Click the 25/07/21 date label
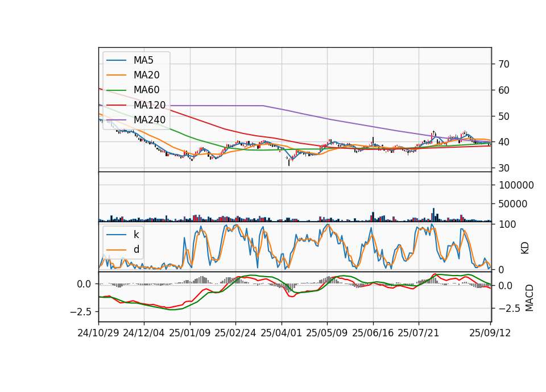 pos(418,333)
